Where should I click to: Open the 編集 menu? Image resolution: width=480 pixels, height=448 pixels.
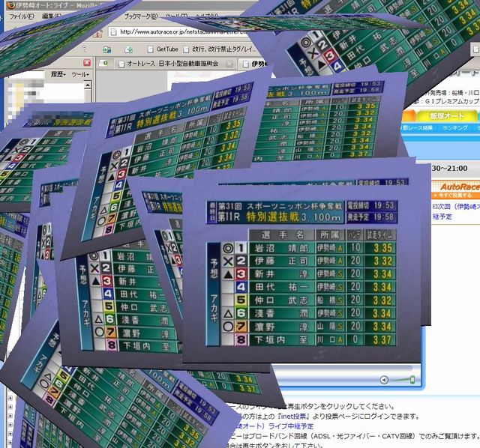click(52, 16)
